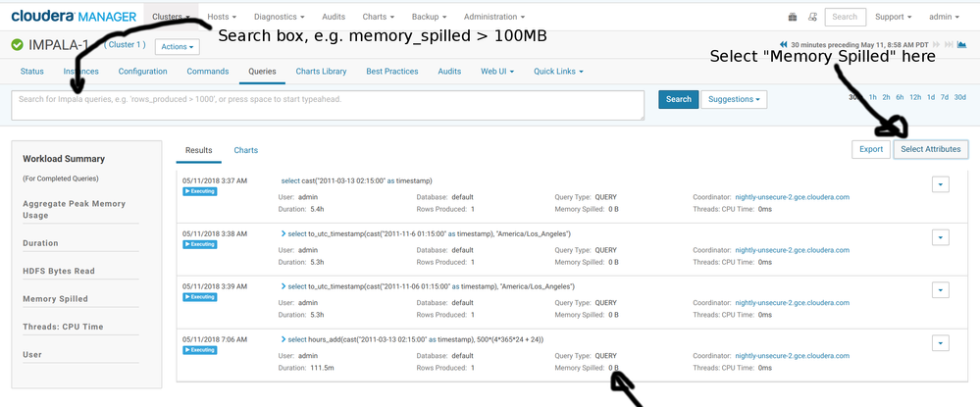This screenshot has width=980, height=407.
Task: Expand the 3:38 AM query chevron
Action: pyautogui.click(x=283, y=233)
